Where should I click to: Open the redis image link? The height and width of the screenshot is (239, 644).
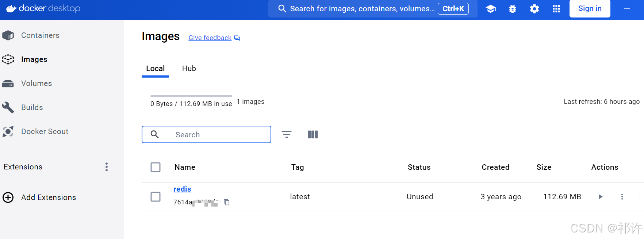[182, 189]
